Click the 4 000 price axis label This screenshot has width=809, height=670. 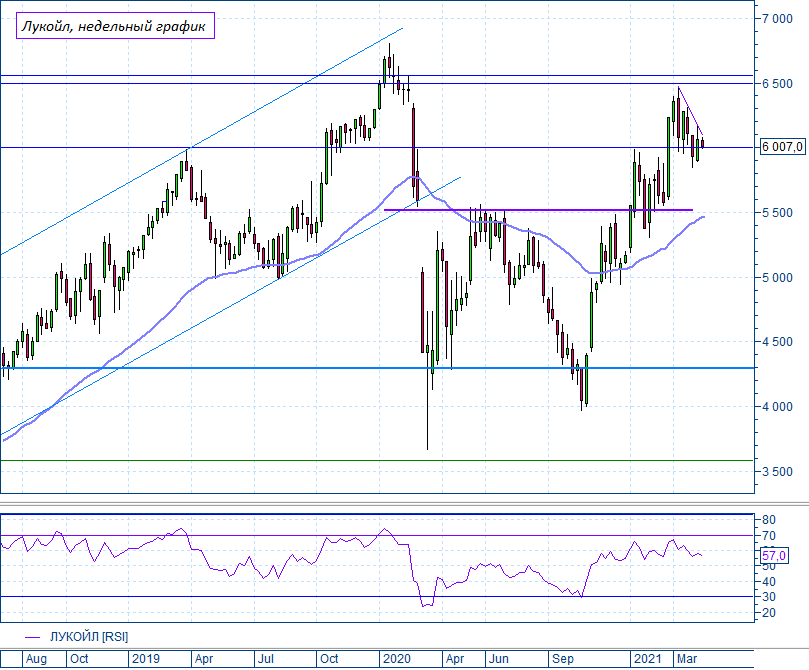pos(777,406)
